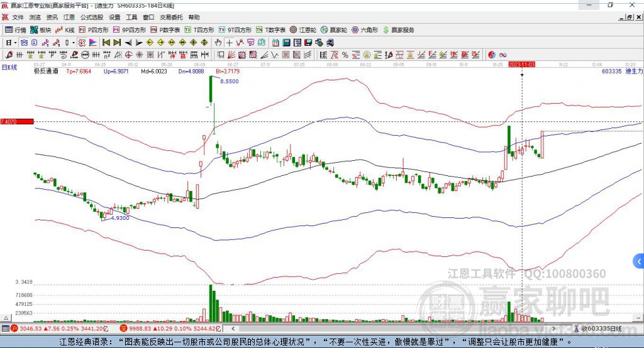Screen dimensions: 644x348
Task: Click the 日K线 label
Action: (9, 67)
